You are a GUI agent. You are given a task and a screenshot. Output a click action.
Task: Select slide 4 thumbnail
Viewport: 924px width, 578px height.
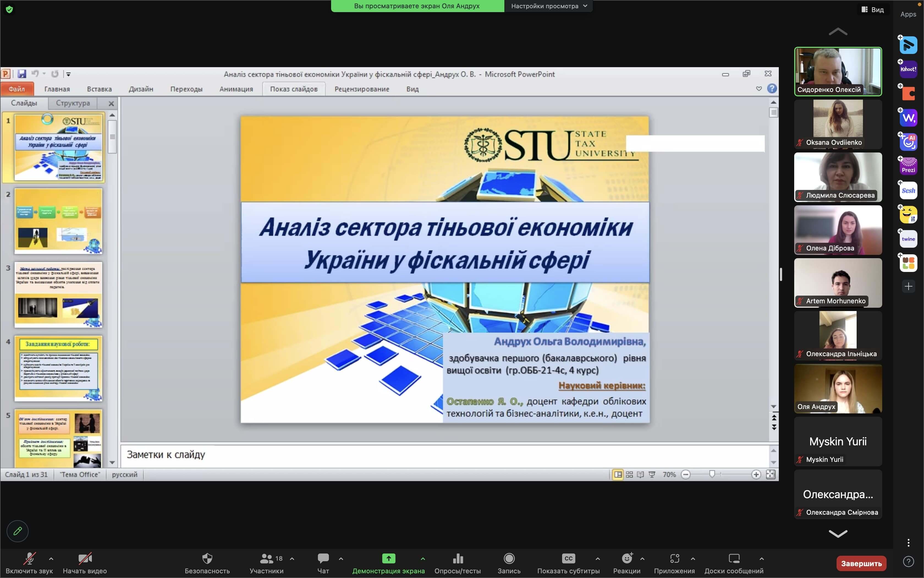coord(58,369)
